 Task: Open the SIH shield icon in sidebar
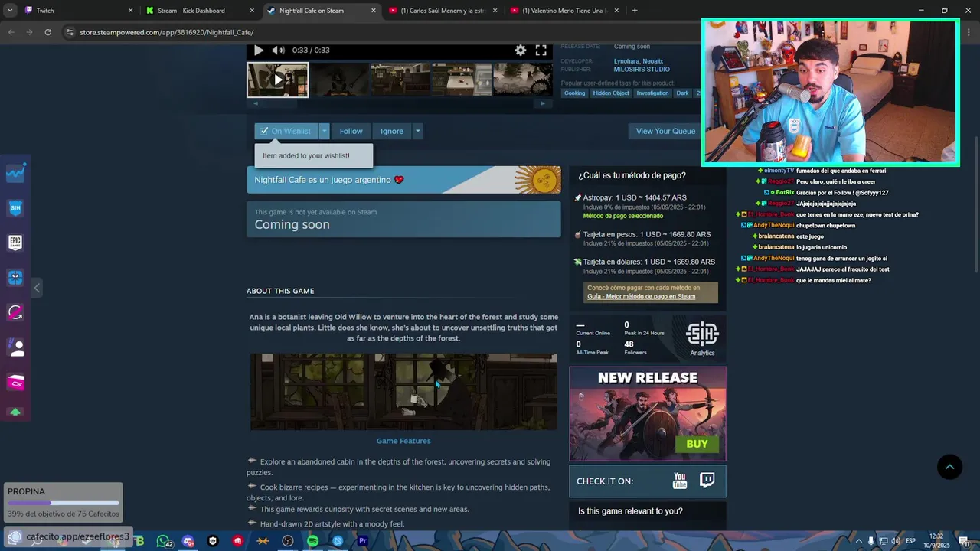(15, 207)
